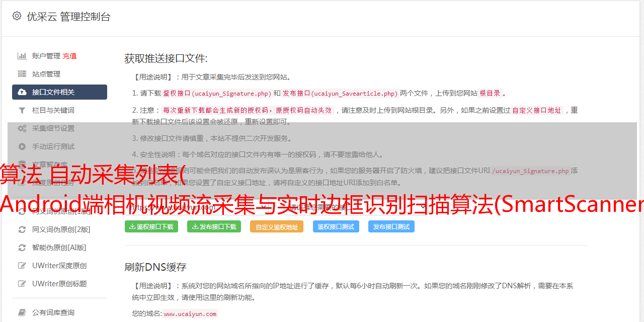Screen dimensions: 644x322
Task: Click the orange 自定义鉴权地址 button
Action: pyautogui.click(x=277, y=226)
